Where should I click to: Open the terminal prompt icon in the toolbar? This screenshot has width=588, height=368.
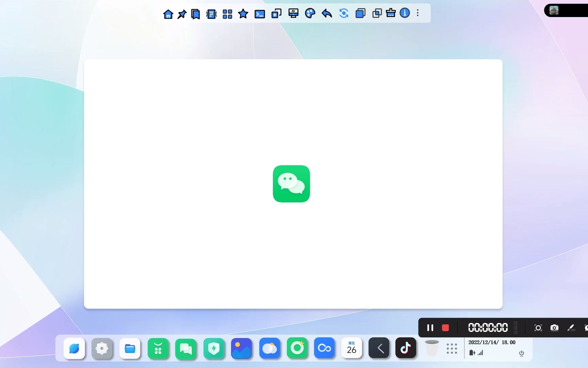260,14
